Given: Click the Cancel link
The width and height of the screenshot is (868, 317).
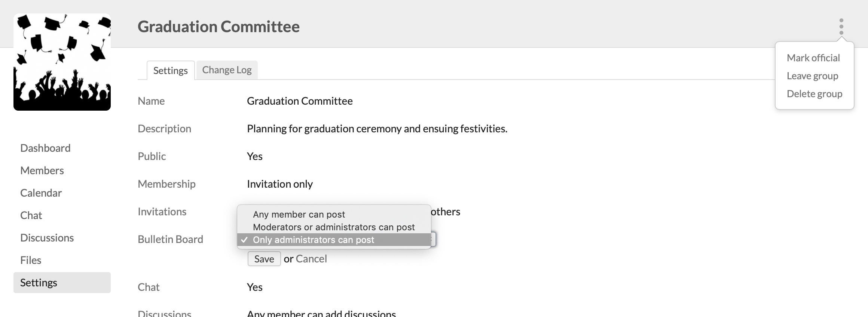Looking at the screenshot, I should pos(311,259).
